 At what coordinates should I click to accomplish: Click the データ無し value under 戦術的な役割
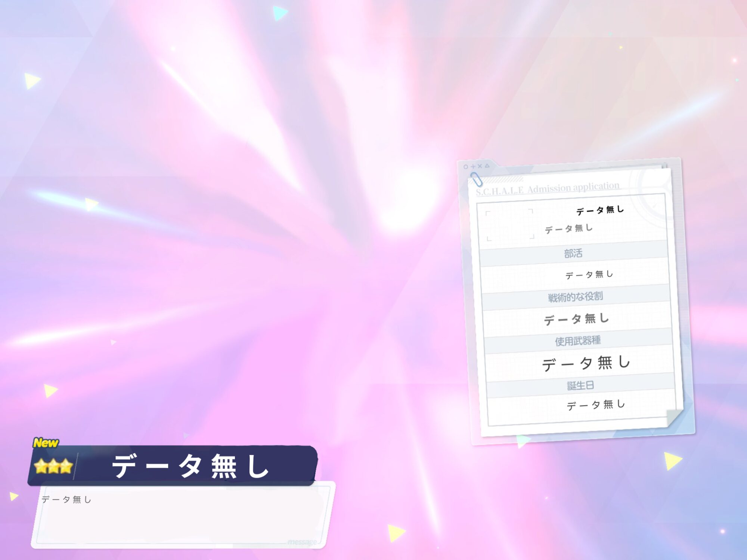pyautogui.click(x=576, y=319)
